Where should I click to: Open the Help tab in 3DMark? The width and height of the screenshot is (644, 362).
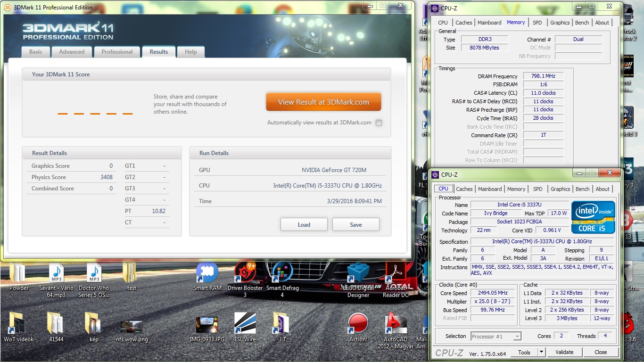tap(191, 52)
